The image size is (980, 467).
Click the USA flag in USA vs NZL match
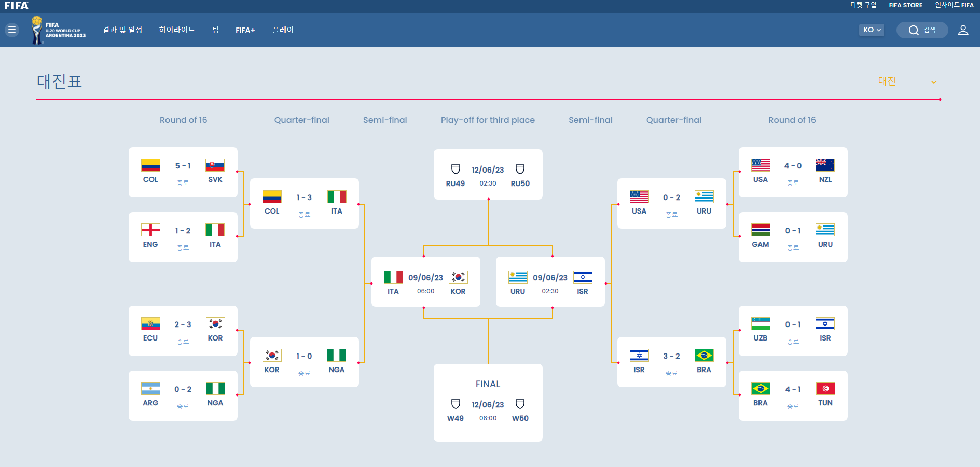761,165
